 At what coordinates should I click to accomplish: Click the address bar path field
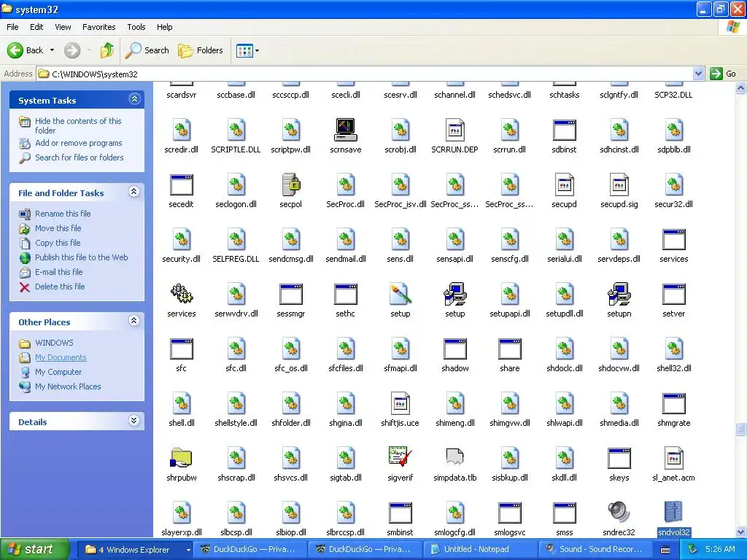point(365,74)
